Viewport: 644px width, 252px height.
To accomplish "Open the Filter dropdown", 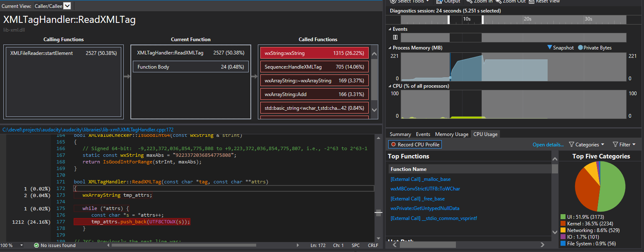I will (x=624, y=145).
